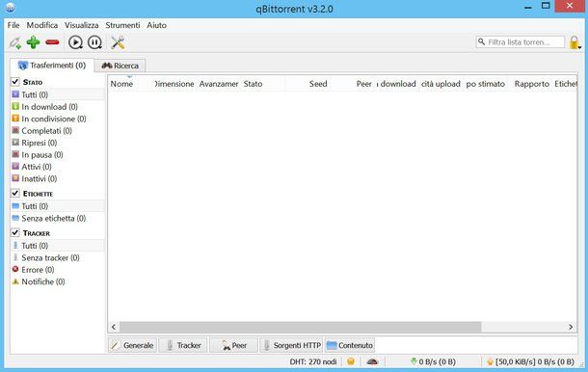Select Tutti (0) under Tracker

[58, 246]
